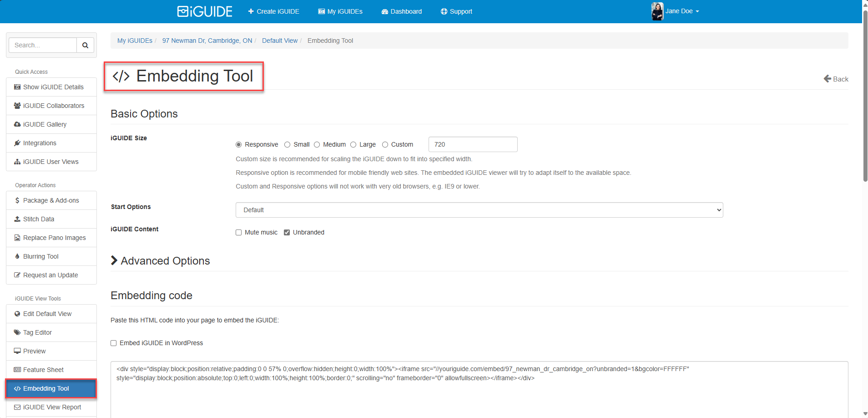This screenshot has width=868, height=418.
Task: Click the envelope icon beside iGUIDE View Report
Action: 17,407
